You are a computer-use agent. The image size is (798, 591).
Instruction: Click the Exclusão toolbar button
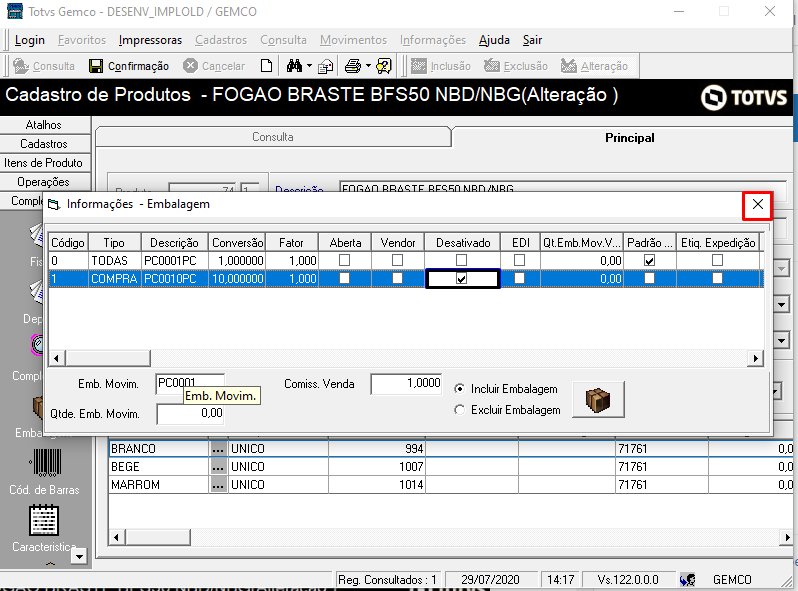[516, 66]
